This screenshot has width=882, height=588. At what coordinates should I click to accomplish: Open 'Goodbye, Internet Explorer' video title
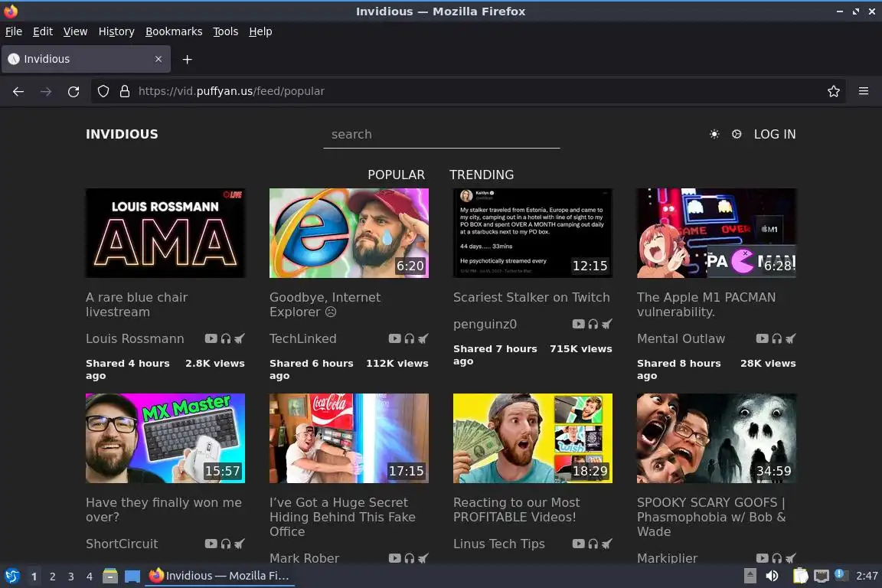(325, 305)
